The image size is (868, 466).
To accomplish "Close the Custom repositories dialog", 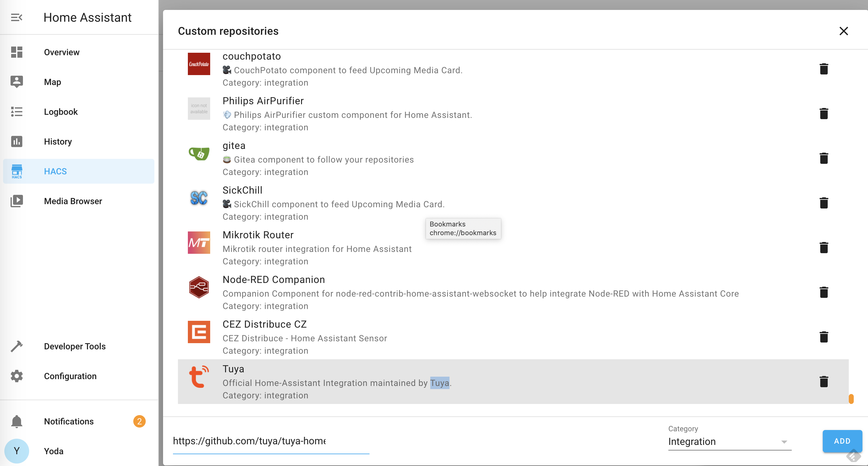I will tap(844, 31).
